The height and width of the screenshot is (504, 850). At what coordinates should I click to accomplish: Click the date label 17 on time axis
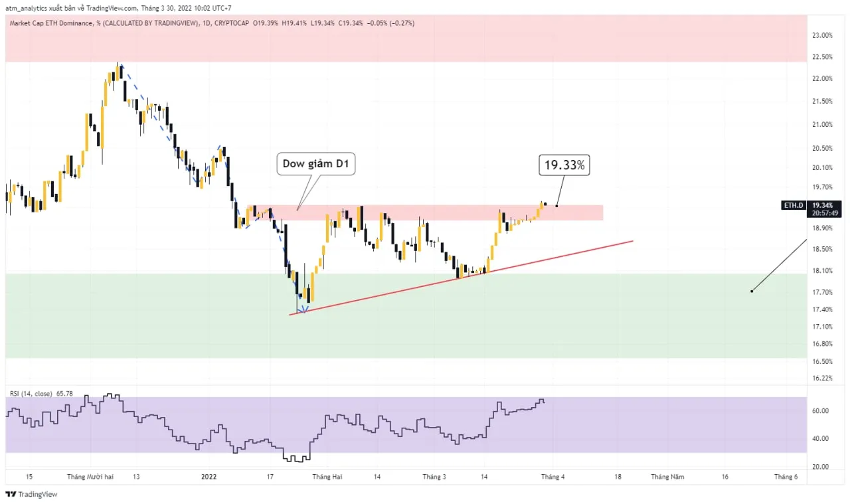tap(270, 477)
